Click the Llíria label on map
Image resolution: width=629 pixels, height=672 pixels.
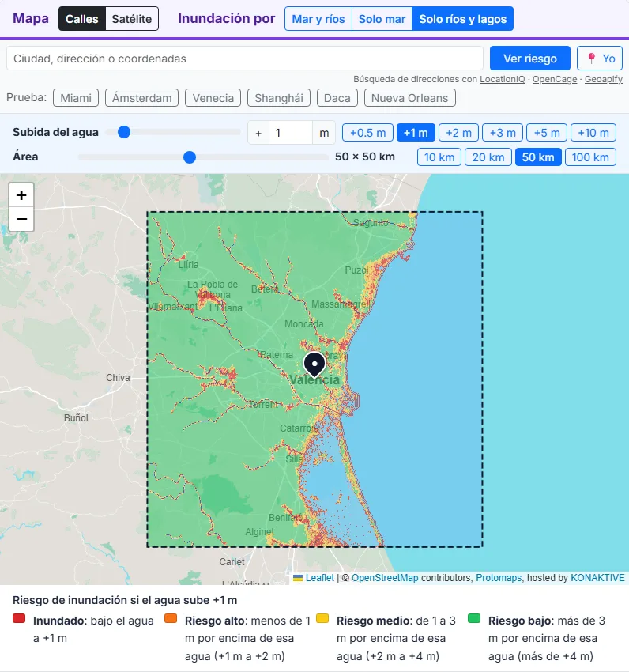tap(189, 264)
